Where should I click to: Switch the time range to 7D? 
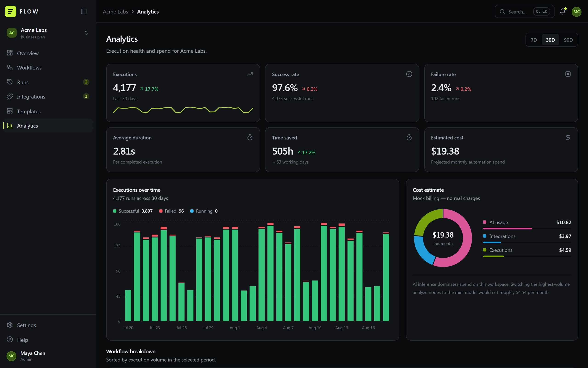pyautogui.click(x=534, y=40)
